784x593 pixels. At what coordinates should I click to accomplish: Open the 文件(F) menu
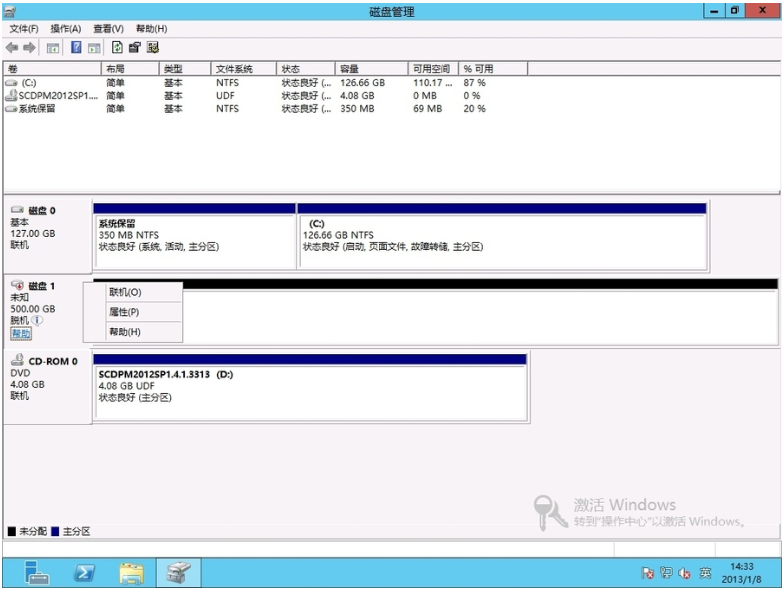pos(24,28)
